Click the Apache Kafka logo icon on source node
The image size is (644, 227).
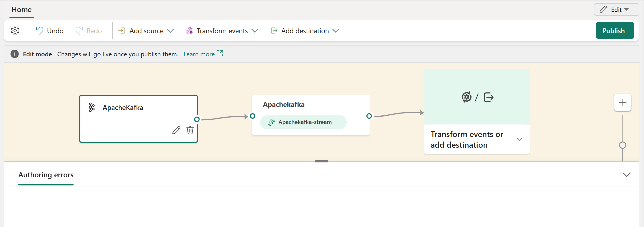92,107
